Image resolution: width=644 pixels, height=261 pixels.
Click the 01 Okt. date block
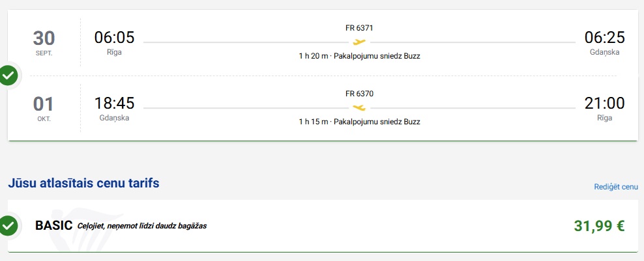[44, 109]
